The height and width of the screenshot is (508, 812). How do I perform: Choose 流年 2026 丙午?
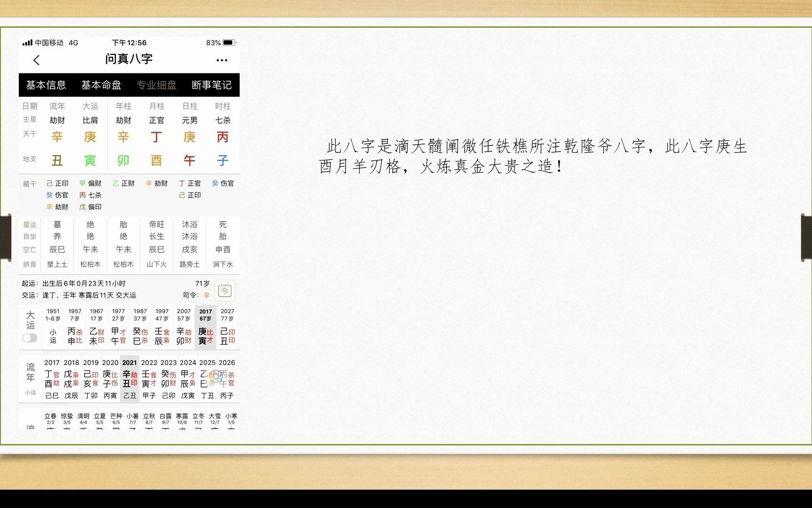(226, 379)
